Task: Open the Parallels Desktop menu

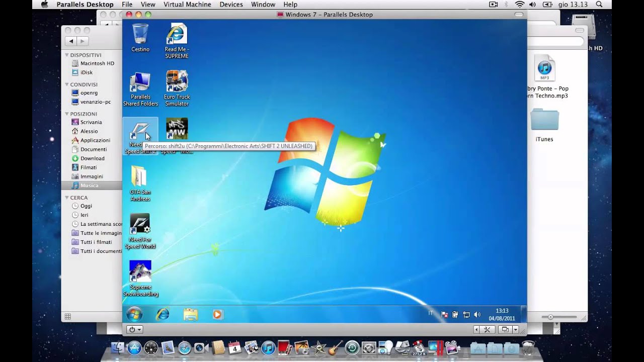Action: coord(85,5)
